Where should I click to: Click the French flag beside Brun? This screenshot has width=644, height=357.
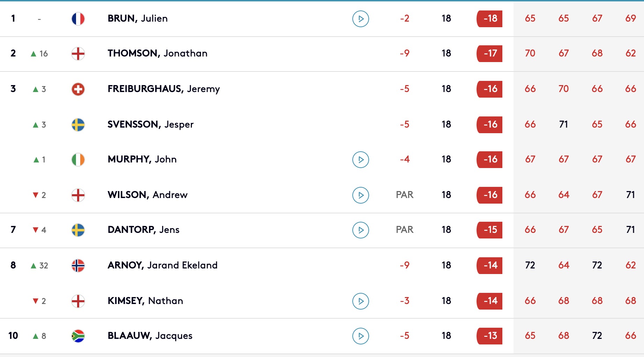78,19
